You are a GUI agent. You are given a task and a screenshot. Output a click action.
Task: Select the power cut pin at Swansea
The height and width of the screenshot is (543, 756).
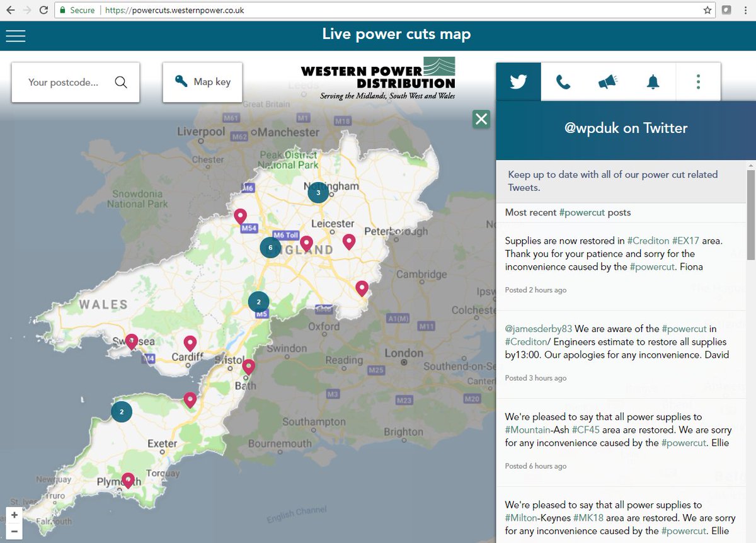click(131, 341)
